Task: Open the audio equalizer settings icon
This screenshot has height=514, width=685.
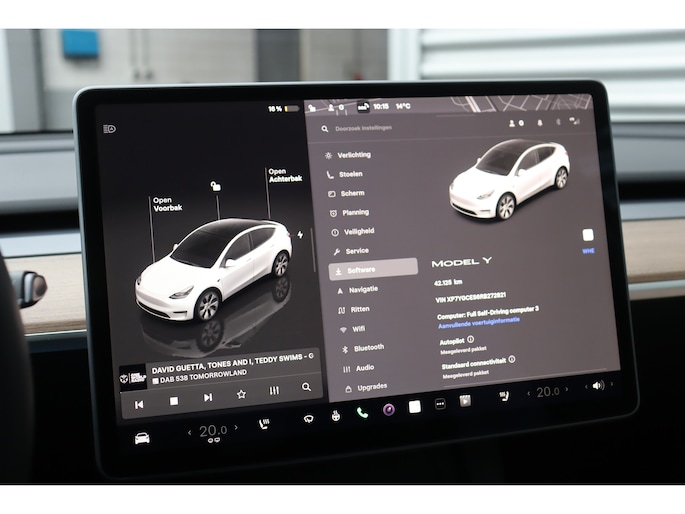Action: [x=274, y=392]
